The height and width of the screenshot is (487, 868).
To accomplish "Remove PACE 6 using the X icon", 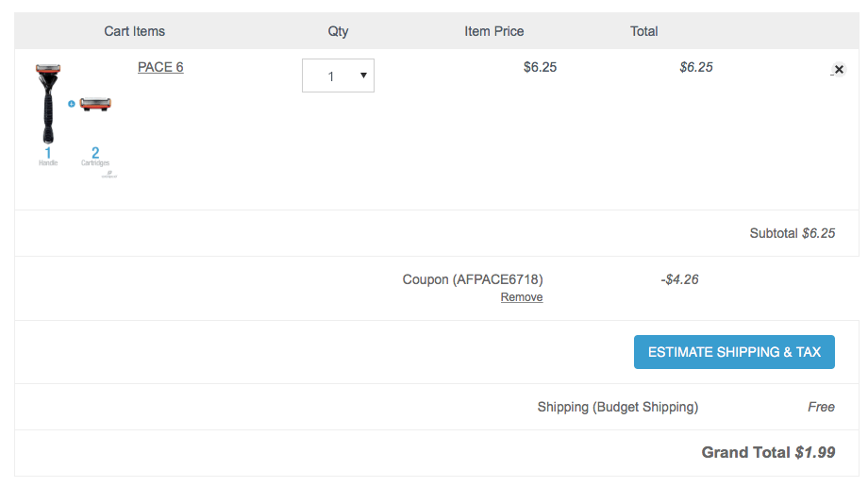I will 839,69.
